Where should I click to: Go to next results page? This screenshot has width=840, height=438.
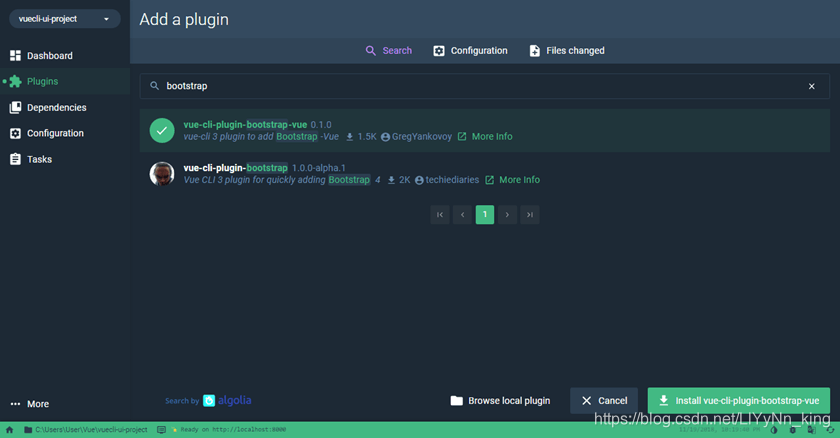[x=507, y=215]
